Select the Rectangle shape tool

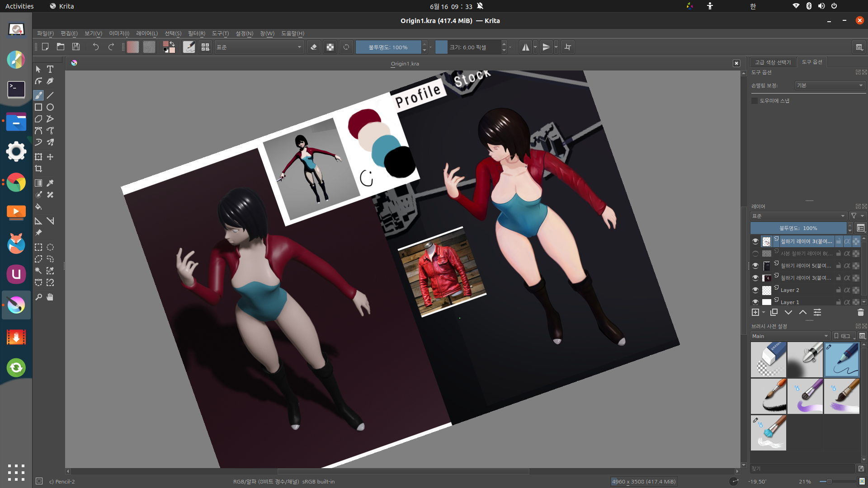(38, 107)
